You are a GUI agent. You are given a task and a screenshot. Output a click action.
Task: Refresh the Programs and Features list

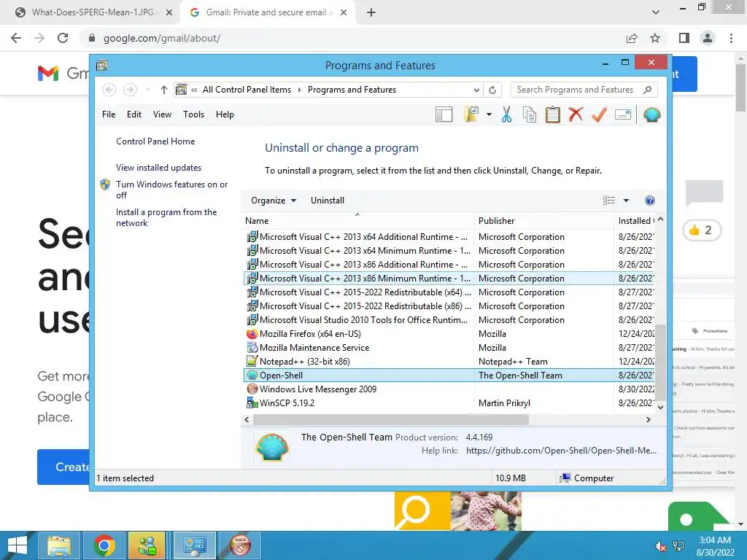click(492, 90)
